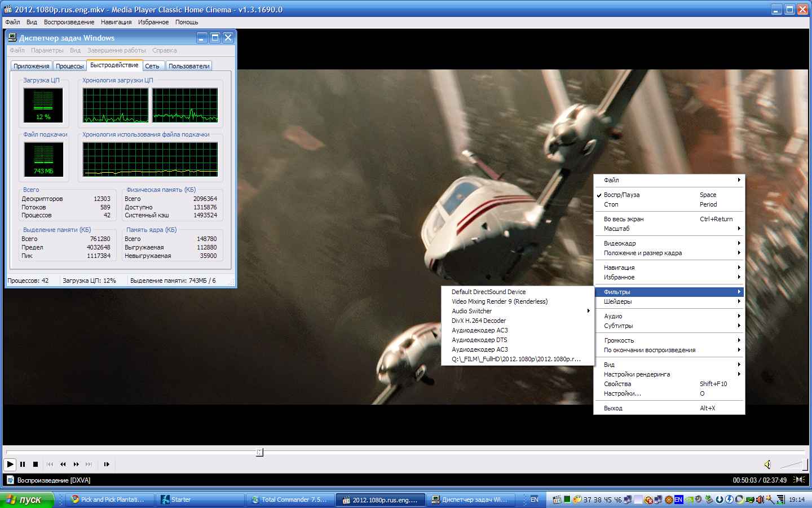The width and height of the screenshot is (812, 508).
Task: Open the Пользователи tab in Task Manager
Action: (189, 66)
